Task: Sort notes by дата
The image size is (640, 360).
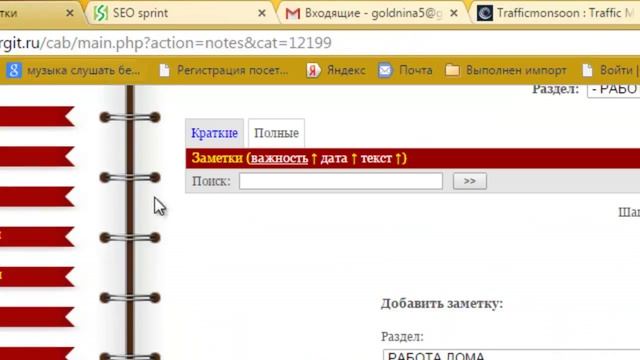Action: tap(334, 158)
